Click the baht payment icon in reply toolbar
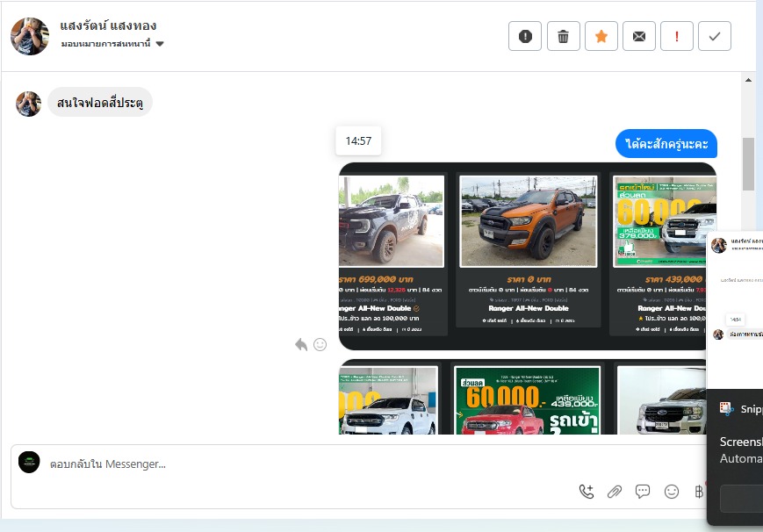Screen dimensions: 763x532 (x=699, y=492)
